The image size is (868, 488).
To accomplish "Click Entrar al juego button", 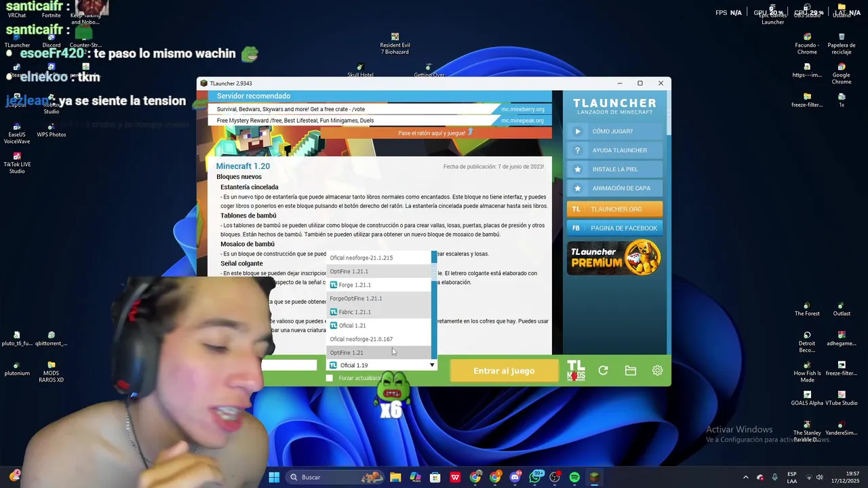I will click(504, 371).
